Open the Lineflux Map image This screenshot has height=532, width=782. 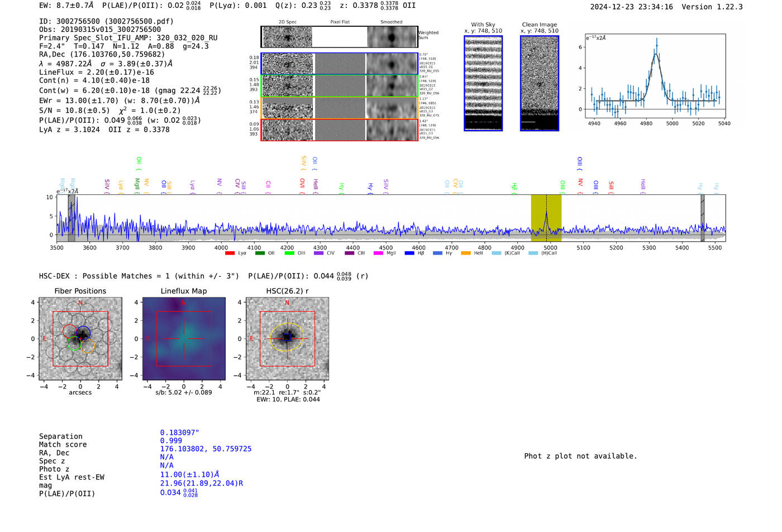click(184, 339)
